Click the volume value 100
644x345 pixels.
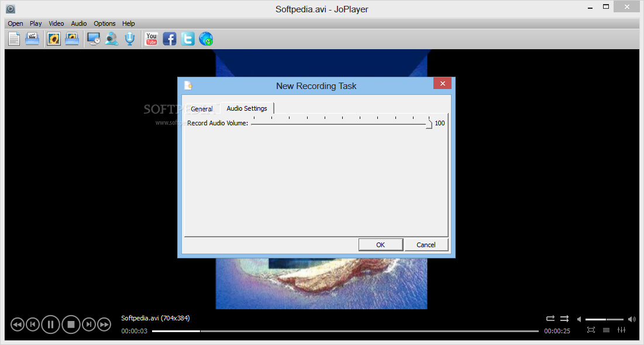tap(440, 123)
